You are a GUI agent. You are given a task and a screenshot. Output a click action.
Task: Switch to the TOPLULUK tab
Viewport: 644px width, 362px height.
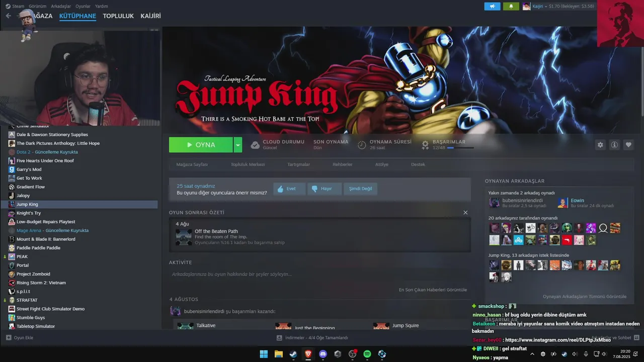tap(118, 16)
